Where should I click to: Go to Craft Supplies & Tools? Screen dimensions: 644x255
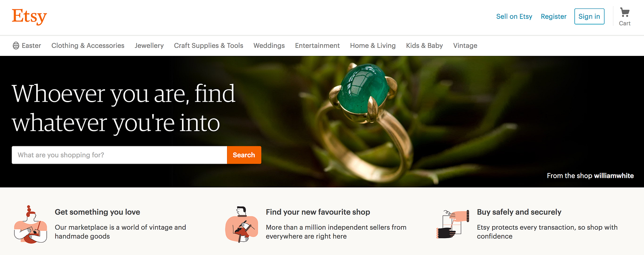coord(208,45)
